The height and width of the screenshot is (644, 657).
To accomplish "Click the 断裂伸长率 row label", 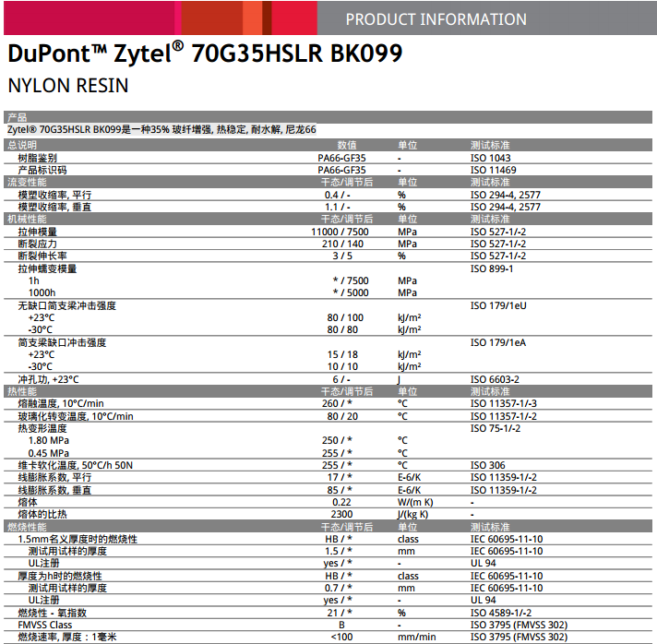I will pos(42,256).
